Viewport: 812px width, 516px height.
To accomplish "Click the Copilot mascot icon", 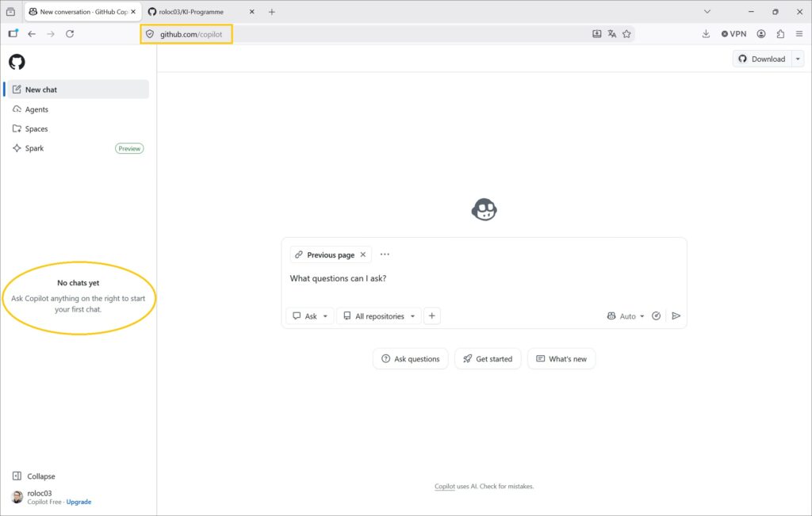I will pos(485,209).
